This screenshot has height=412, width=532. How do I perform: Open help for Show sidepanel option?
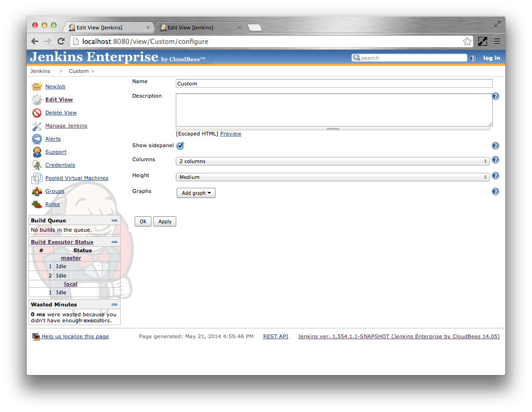(496, 146)
